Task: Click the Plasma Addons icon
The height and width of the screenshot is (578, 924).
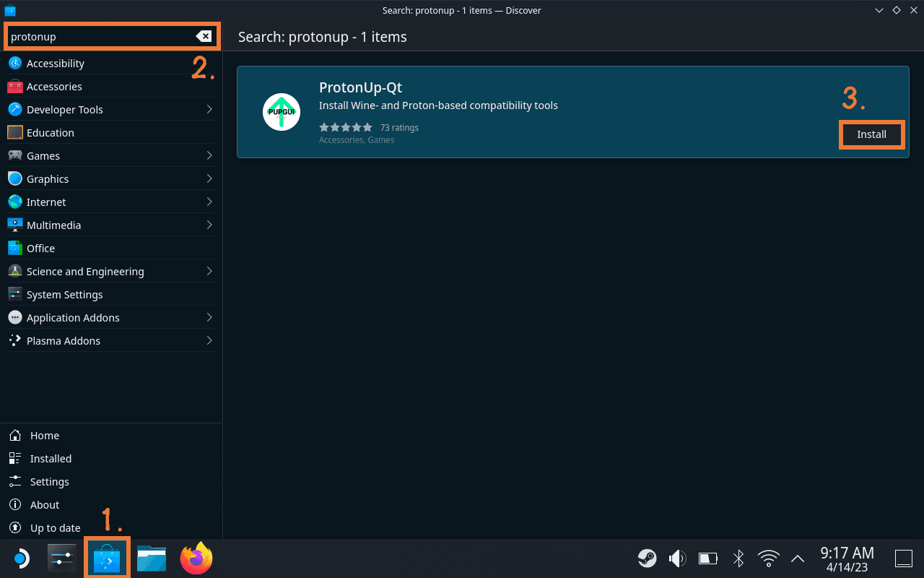Action: tap(15, 341)
